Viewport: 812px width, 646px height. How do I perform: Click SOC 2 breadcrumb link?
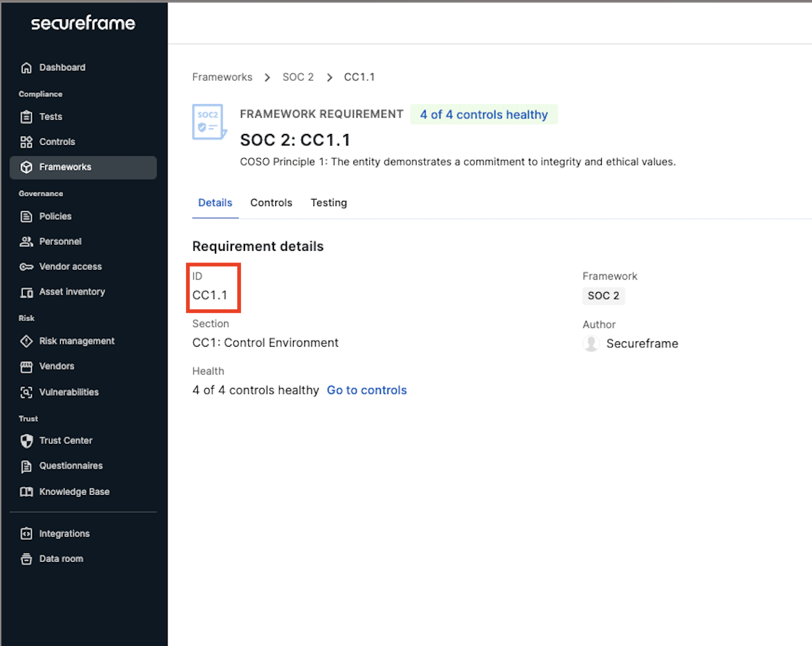(298, 77)
